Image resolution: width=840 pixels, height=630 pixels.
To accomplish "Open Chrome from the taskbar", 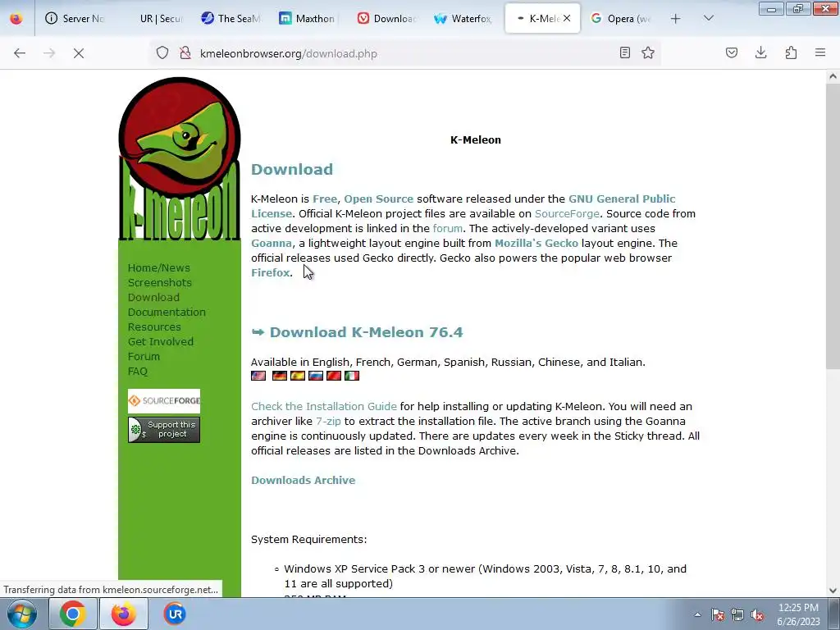I will click(x=72, y=614).
